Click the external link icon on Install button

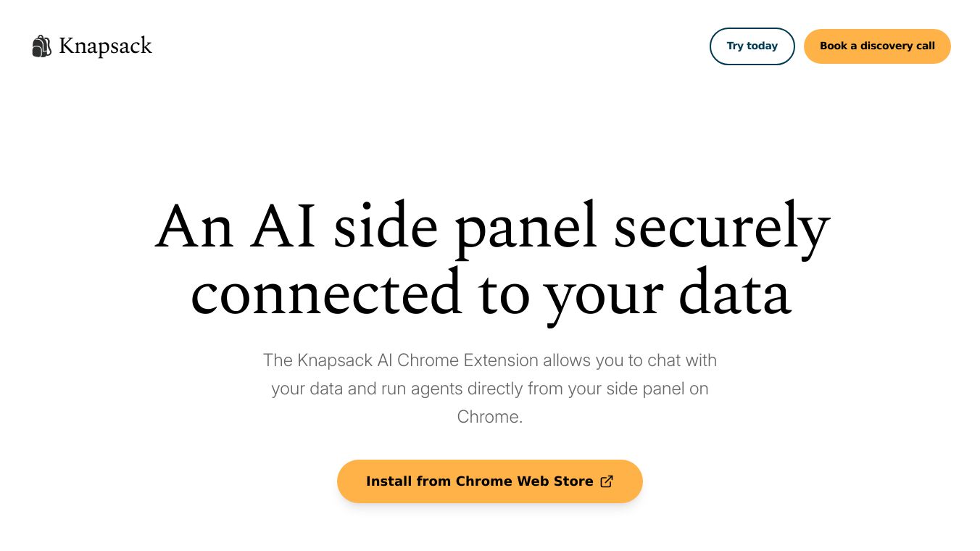click(607, 481)
